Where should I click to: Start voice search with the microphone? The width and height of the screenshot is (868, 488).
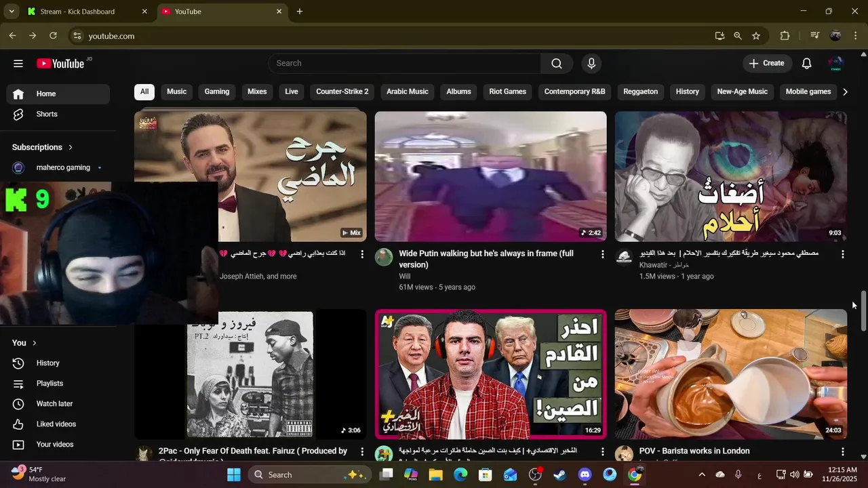(x=591, y=64)
